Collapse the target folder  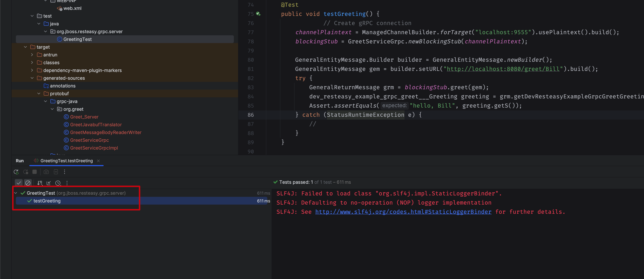[25, 47]
